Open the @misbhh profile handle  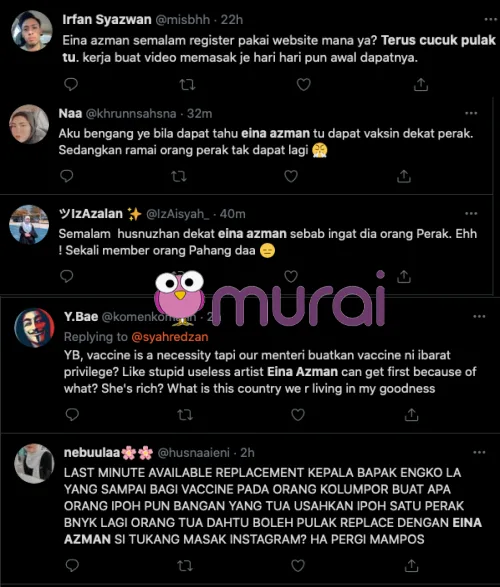[x=182, y=19]
